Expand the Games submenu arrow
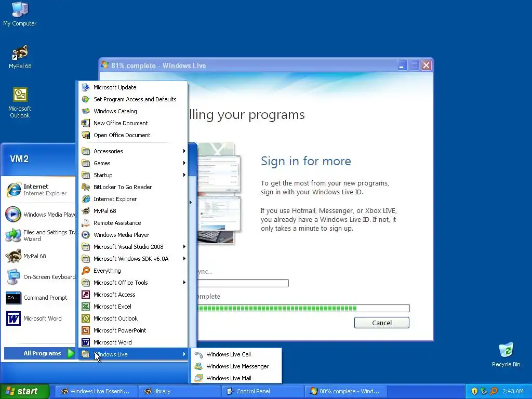The width and height of the screenshot is (532, 399). (x=184, y=163)
